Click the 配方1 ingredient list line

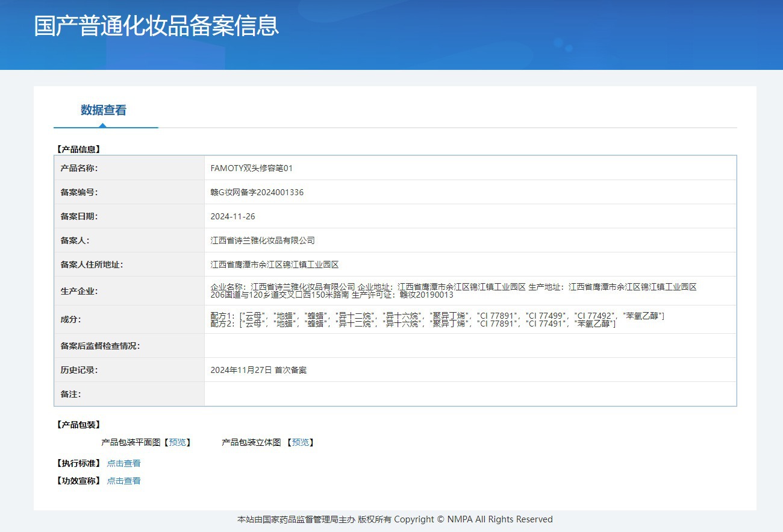coord(437,316)
